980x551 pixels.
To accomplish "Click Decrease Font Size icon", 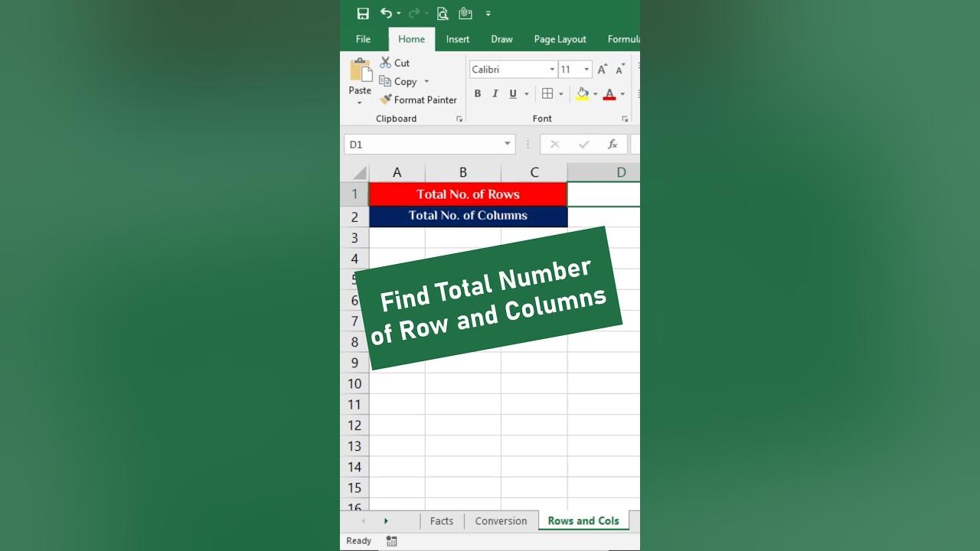I will point(620,70).
